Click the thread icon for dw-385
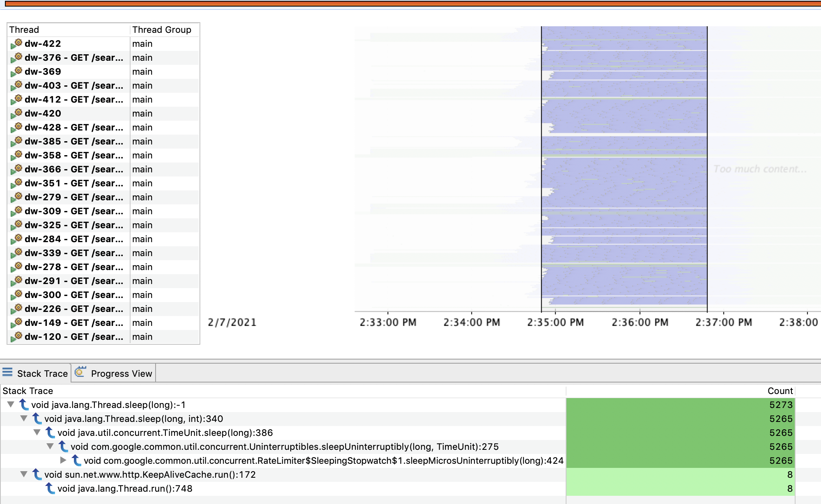 16,141
